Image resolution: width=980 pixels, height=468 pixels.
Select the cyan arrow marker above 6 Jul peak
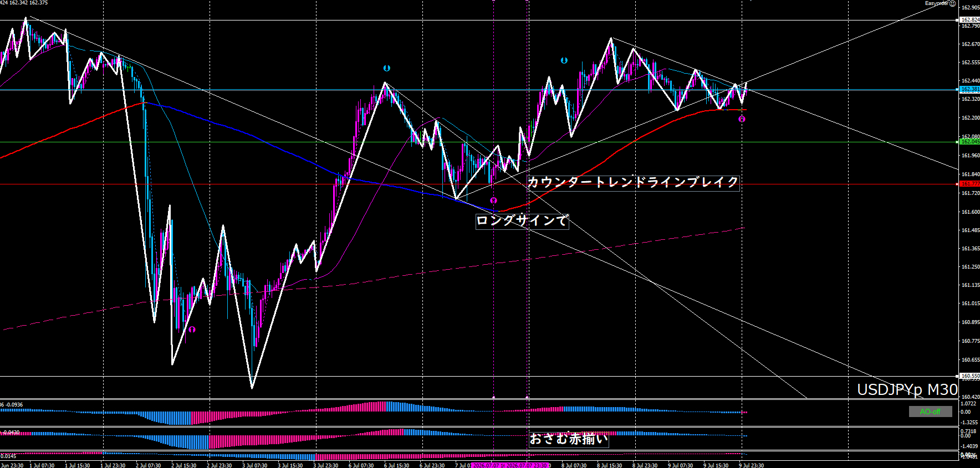pyautogui.click(x=387, y=68)
